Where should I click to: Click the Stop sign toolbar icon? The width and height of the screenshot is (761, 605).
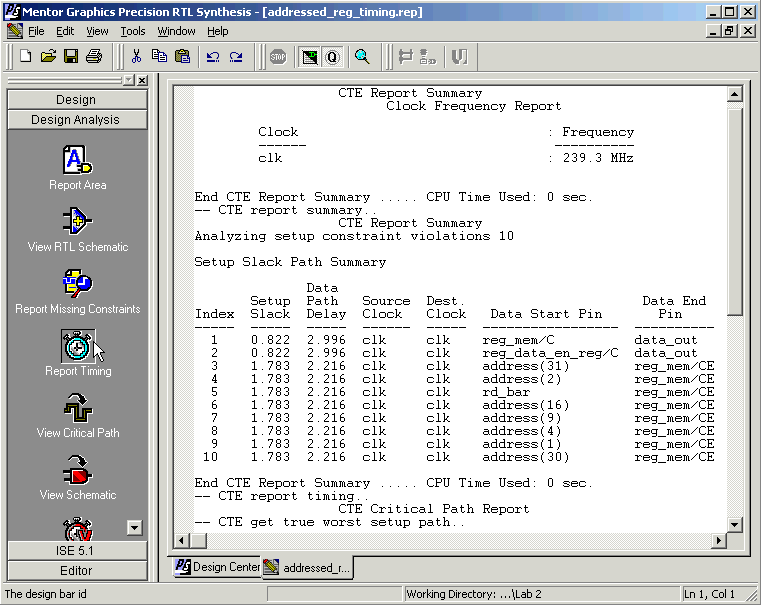point(278,57)
